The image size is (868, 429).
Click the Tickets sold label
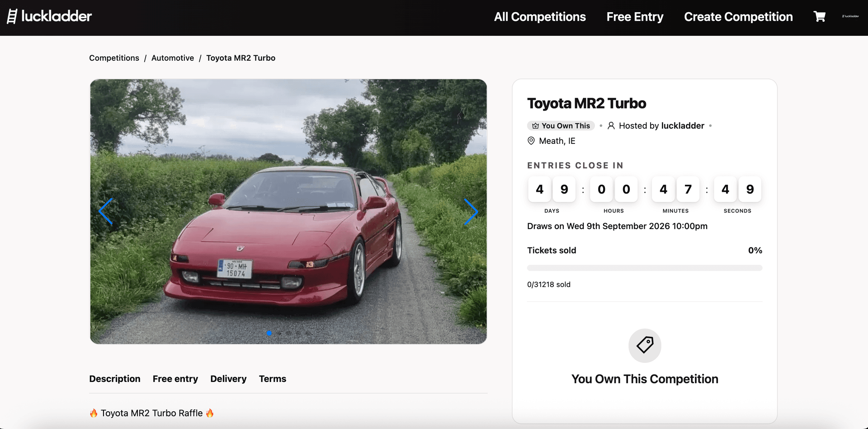552,250
